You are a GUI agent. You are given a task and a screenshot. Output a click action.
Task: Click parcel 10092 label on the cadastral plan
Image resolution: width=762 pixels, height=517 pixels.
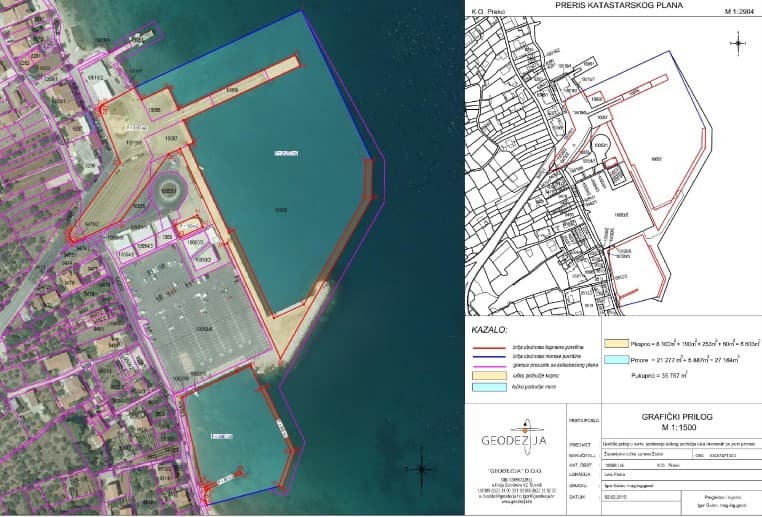tap(657, 159)
